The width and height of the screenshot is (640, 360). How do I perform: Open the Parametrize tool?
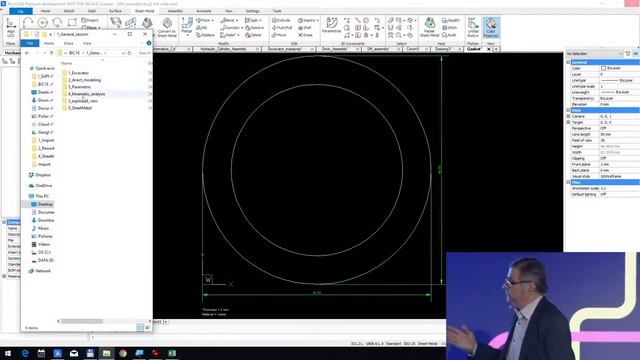point(331,26)
